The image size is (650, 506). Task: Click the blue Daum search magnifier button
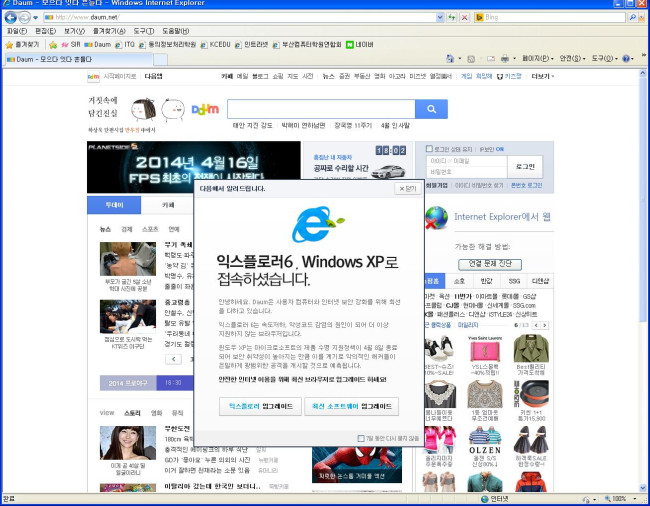[431, 109]
